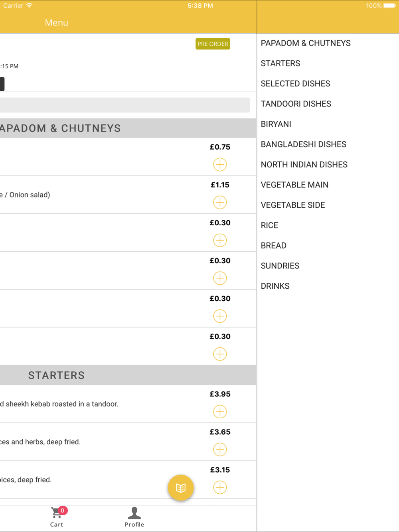Screen dimensions: 399x532
Task: Add the £3.95 sheekh kebab starter
Action: (220, 412)
